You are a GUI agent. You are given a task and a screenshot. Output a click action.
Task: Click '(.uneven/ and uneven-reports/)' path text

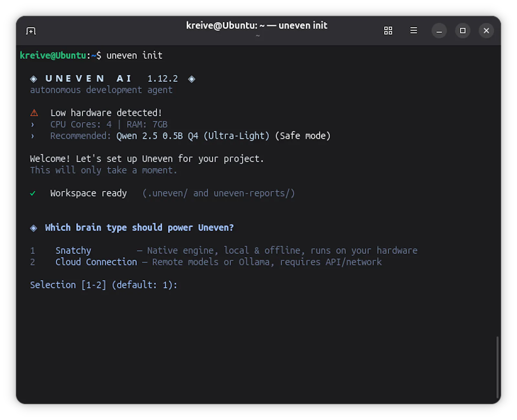pos(218,193)
